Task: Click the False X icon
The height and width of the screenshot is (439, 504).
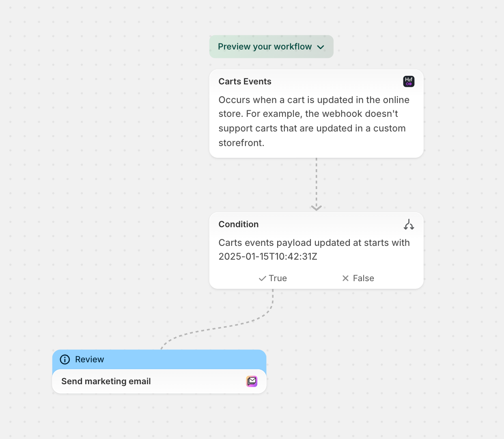Action: tap(345, 278)
